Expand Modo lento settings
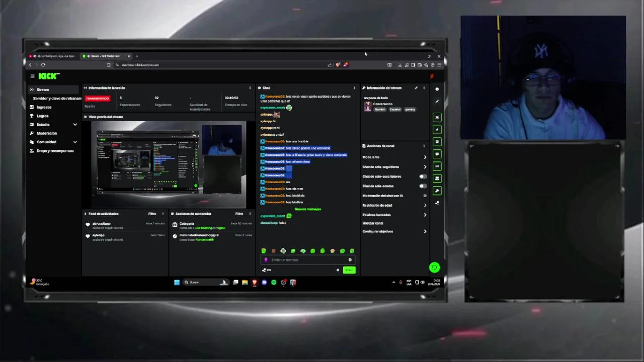644x362 pixels. [425, 157]
